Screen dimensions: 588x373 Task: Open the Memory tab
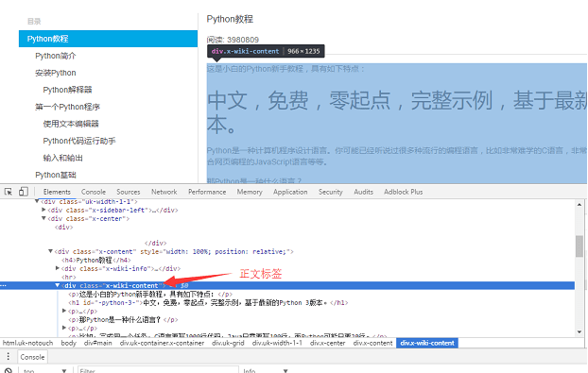[250, 192]
